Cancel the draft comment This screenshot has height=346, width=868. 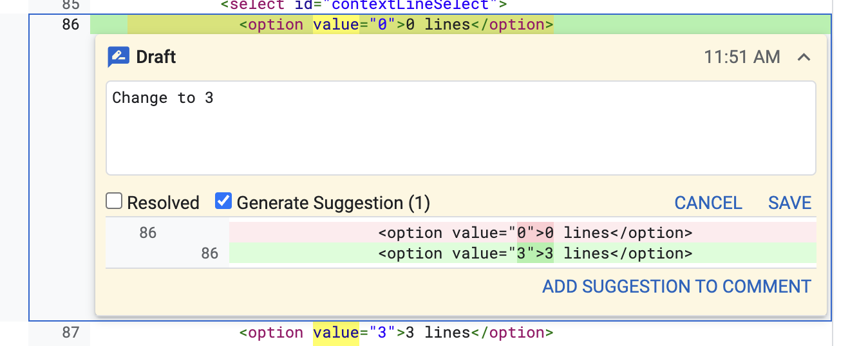(x=708, y=203)
